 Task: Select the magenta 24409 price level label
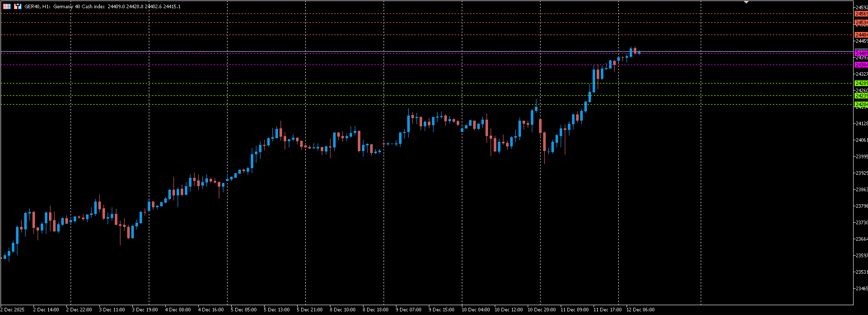click(861, 53)
